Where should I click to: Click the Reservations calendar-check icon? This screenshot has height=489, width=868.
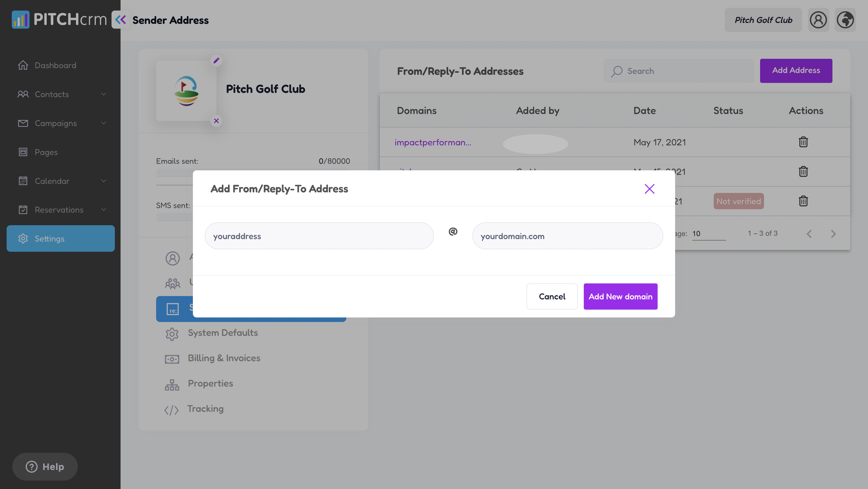click(x=23, y=210)
